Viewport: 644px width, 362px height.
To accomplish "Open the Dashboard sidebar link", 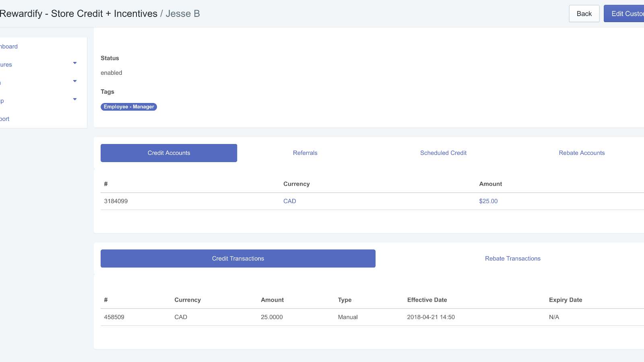I will [9, 47].
